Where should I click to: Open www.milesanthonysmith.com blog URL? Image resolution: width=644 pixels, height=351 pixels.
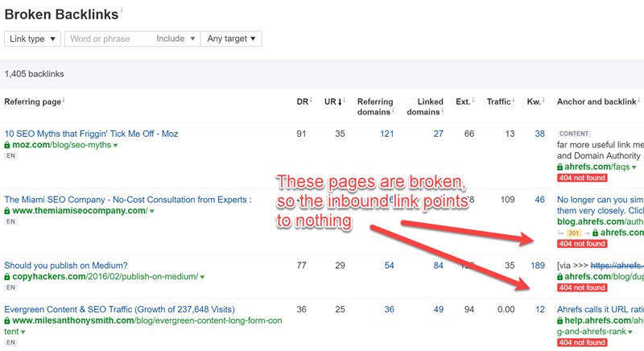(147, 320)
